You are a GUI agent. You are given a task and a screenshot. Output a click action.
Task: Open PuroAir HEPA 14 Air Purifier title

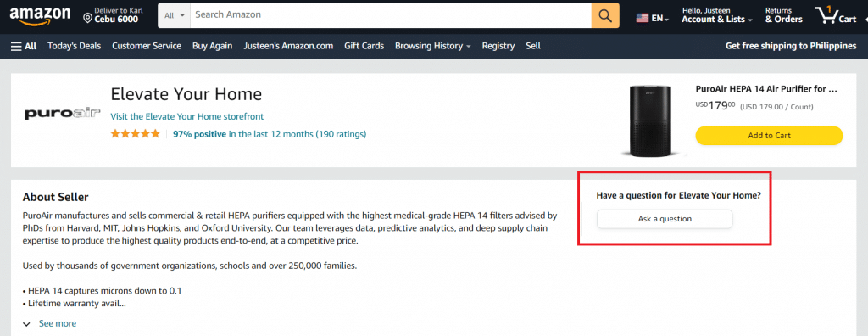766,89
